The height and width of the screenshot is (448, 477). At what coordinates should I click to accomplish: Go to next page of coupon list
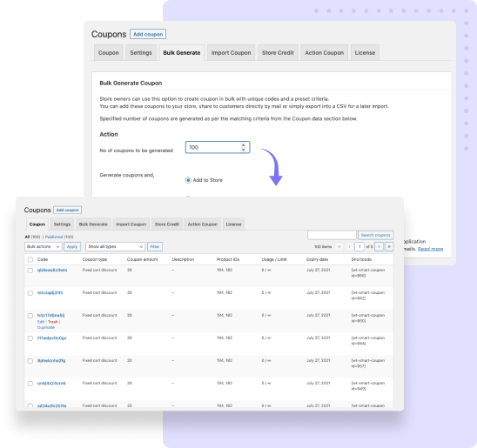pyautogui.click(x=379, y=246)
